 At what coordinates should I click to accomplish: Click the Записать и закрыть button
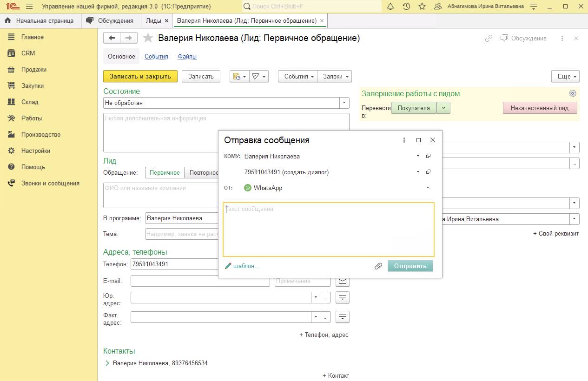pyautogui.click(x=140, y=77)
